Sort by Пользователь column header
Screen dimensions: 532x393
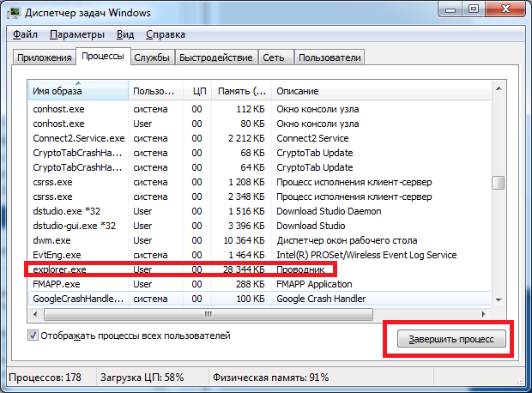coord(155,91)
